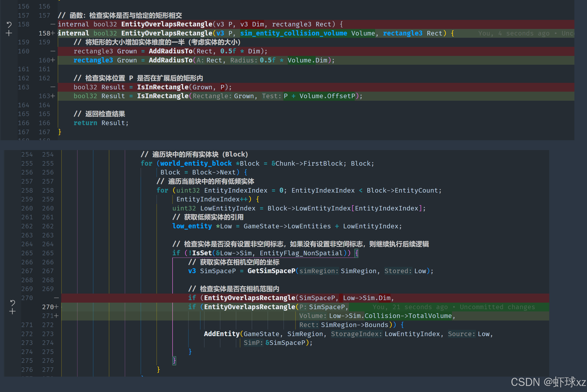Click the comment '// 获取低频实体的引用'
The height and width of the screenshot is (392, 587).
(x=208, y=217)
